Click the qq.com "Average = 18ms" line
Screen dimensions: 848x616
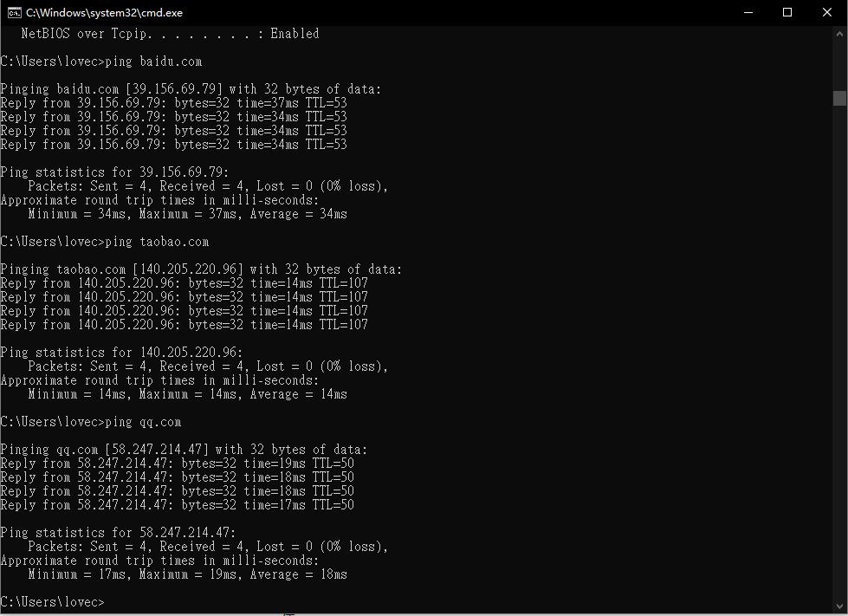point(187,574)
